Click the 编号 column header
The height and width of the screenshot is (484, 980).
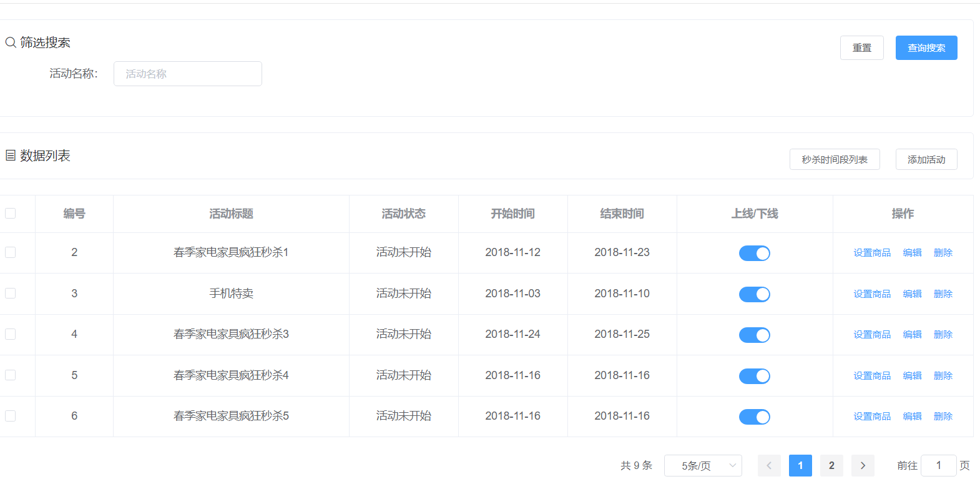point(74,214)
